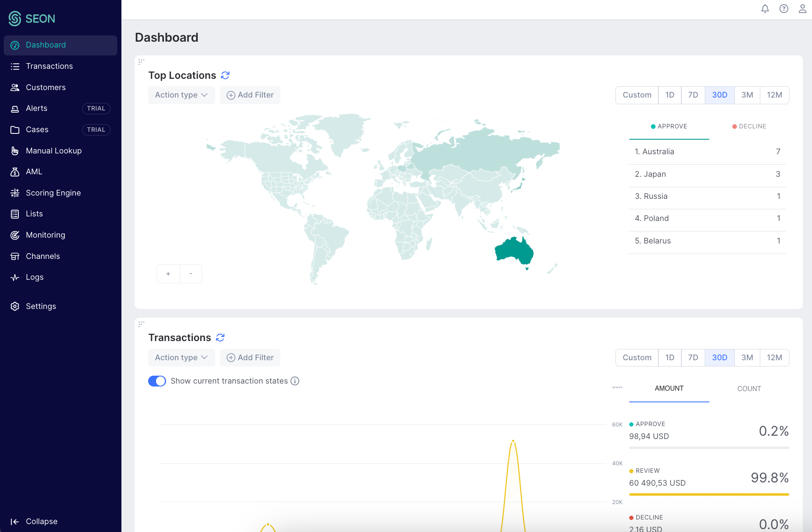Refresh the Top Locations widget
The height and width of the screenshot is (532, 812).
pos(225,75)
